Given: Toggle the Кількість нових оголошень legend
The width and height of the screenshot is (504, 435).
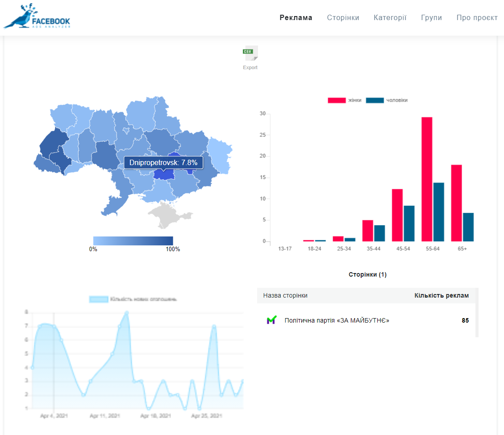Looking at the screenshot, I should coord(133,299).
